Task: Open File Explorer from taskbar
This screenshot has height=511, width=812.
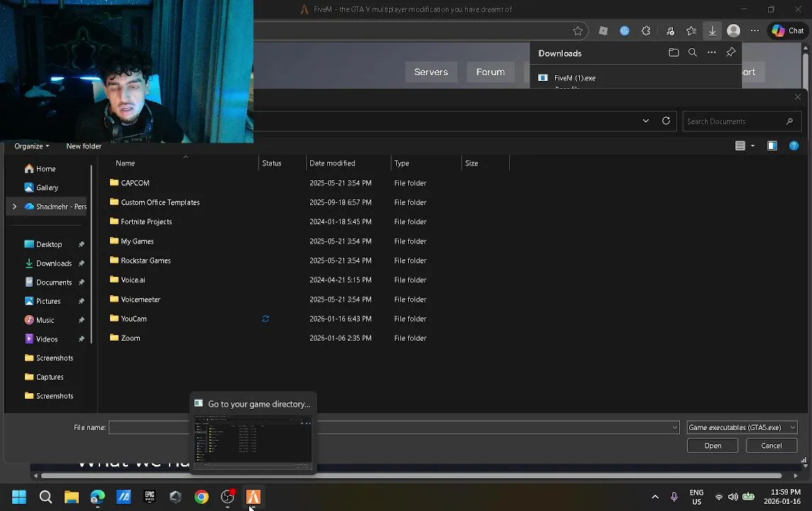Action: click(72, 497)
